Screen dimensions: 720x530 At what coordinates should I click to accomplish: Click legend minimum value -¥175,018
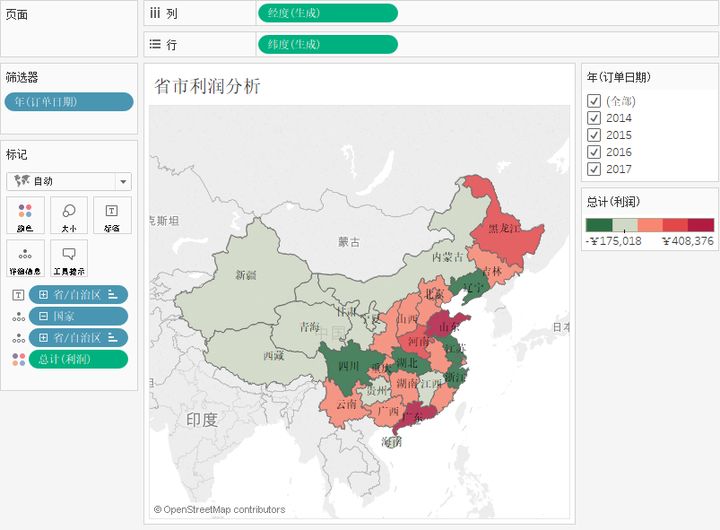click(x=614, y=241)
